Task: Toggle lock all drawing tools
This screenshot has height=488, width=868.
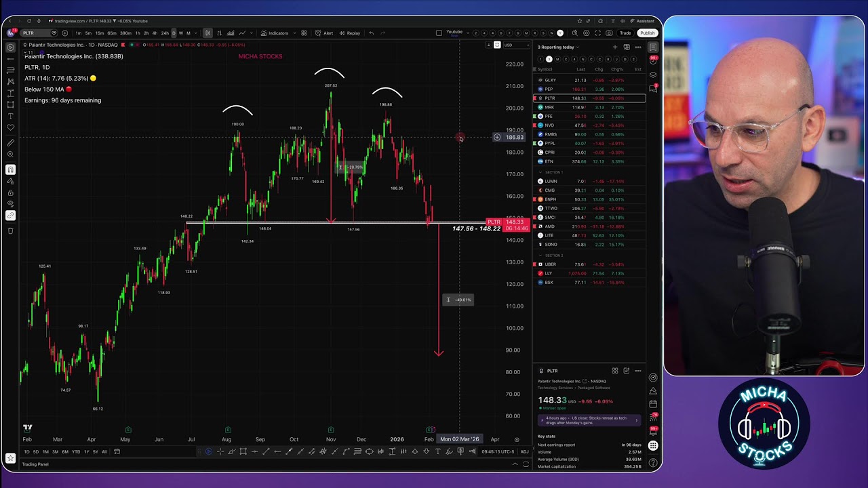Action: pos(10,192)
